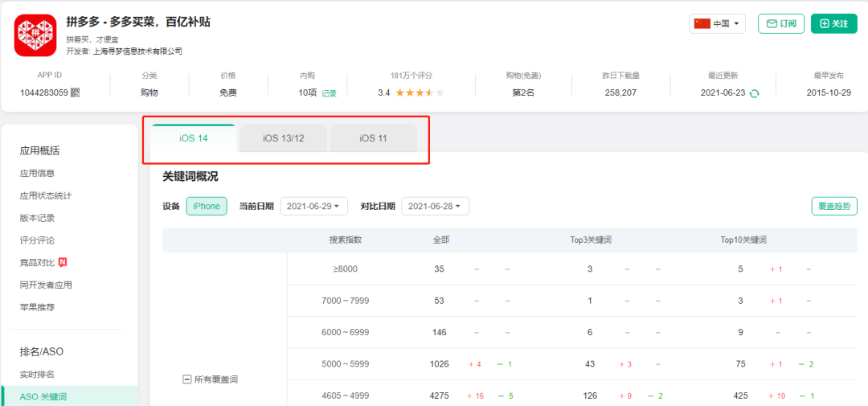Image resolution: width=868 pixels, height=406 pixels.
Task: Open the 记录 in-app purchase record link
Action: click(329, 93)
